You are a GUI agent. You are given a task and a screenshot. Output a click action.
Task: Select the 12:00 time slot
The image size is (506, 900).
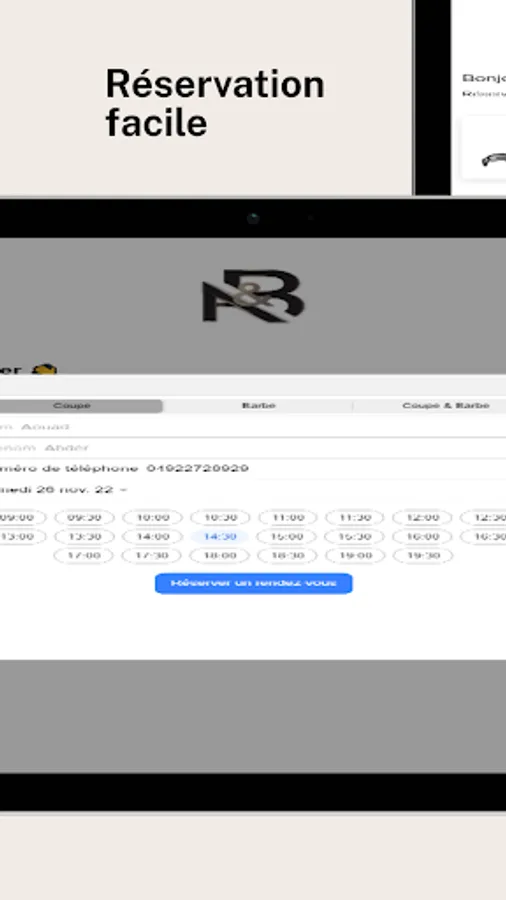pos(422,518)
